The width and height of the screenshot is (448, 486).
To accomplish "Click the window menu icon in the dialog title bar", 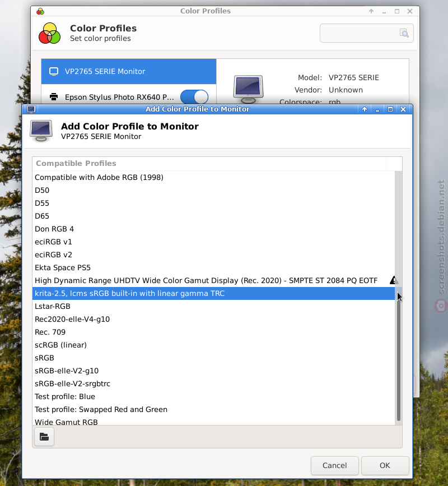I will pos(31,109).
